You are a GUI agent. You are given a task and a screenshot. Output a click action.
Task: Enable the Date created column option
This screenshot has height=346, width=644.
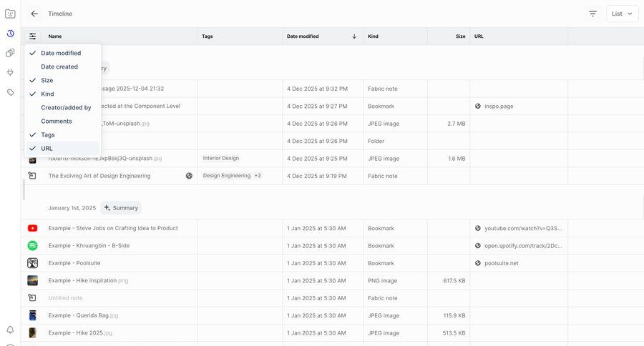pyautogui.click(x=63, y=66)
